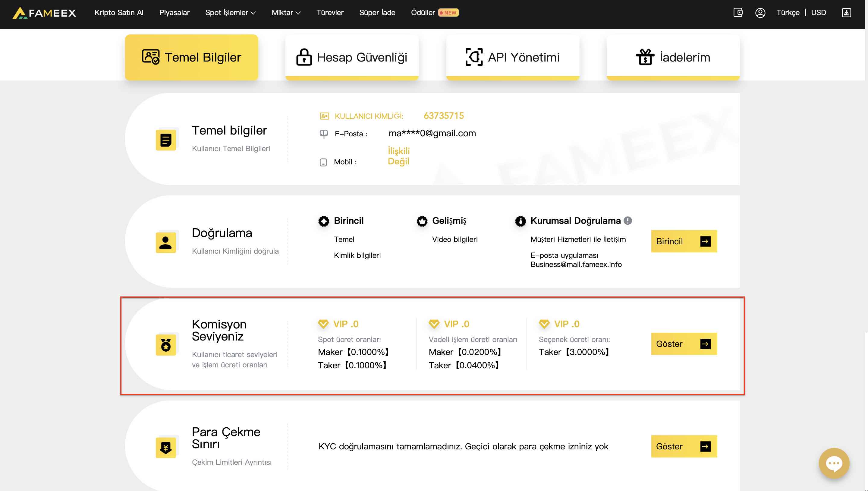Open the Türkçe language selector

pyautogui.click(x=788, y=13)
